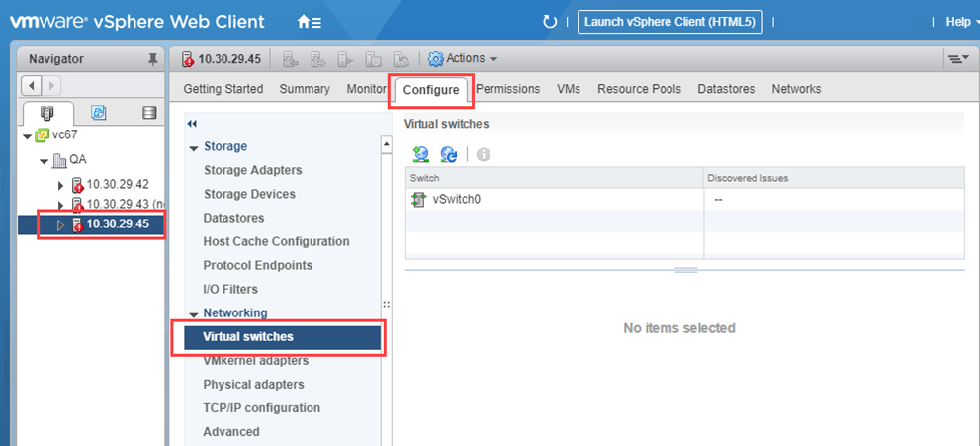Open the Home menu icon

[310, 21]
